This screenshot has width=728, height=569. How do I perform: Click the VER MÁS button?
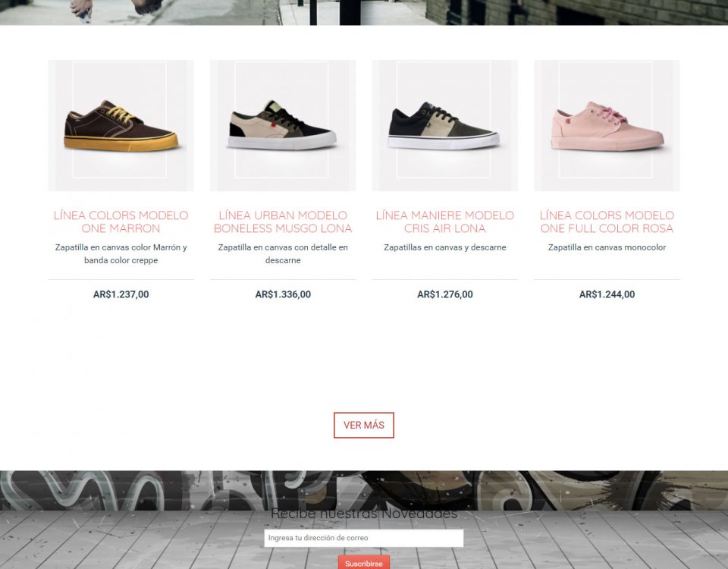364,425
